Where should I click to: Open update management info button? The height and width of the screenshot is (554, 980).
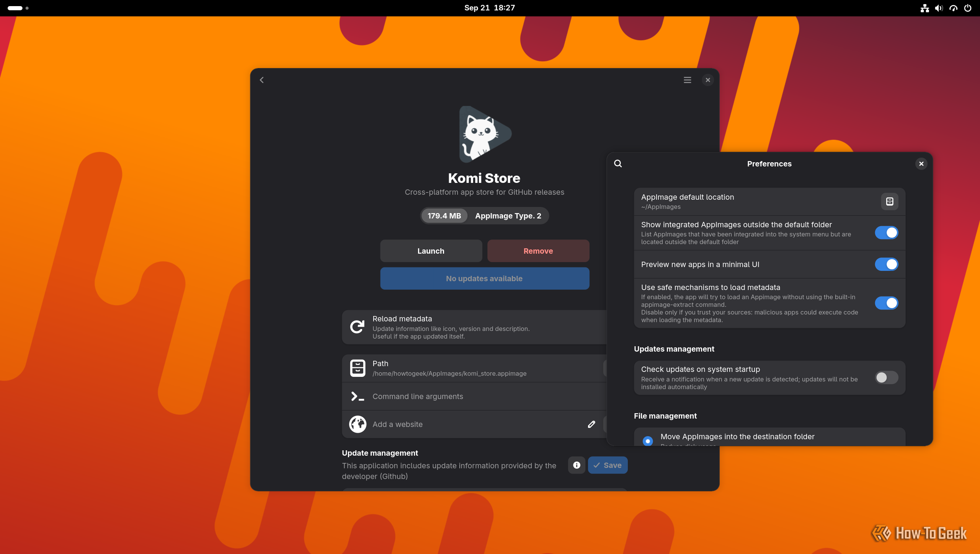click(x=577, y=465)
